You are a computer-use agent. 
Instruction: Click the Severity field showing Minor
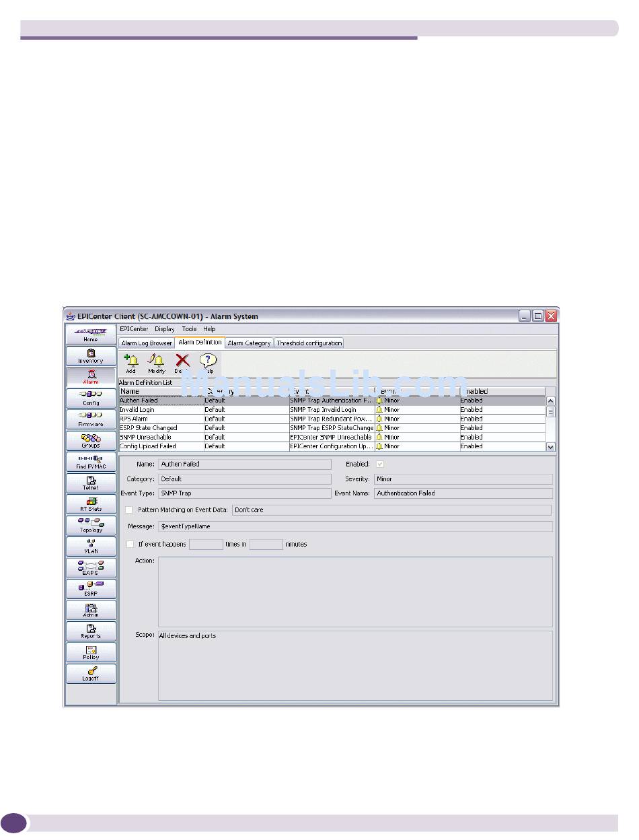(463, 479)
